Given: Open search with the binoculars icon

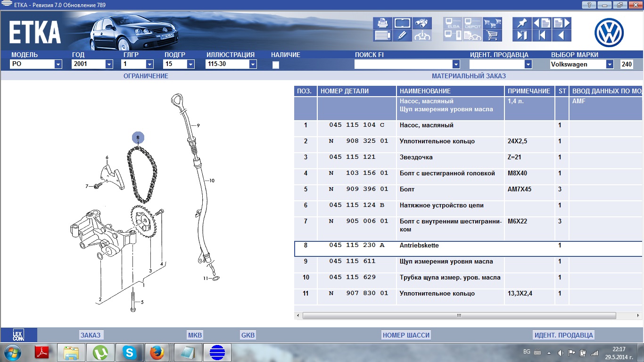Looking at the screenshot, I should click(x=422, y=23).
